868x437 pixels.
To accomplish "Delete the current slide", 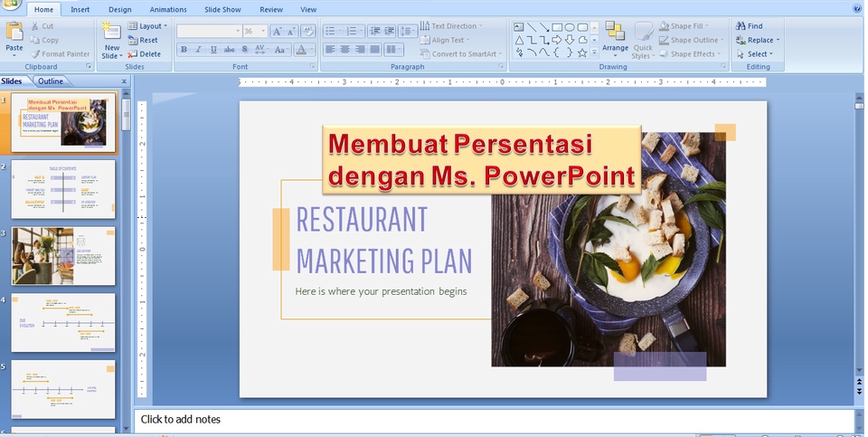I will (145, 53).
